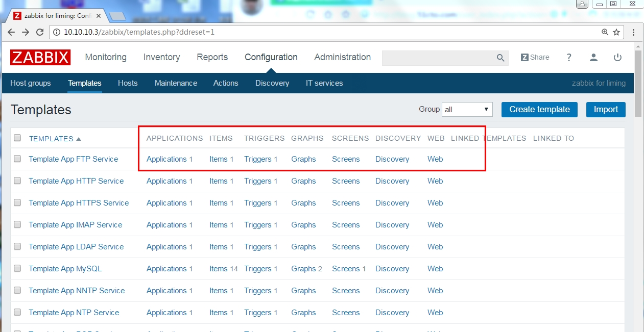This screenshot has height=332, width=644.
Task: Open the Group dropdown set to all
Action: [x=467, y=109]
